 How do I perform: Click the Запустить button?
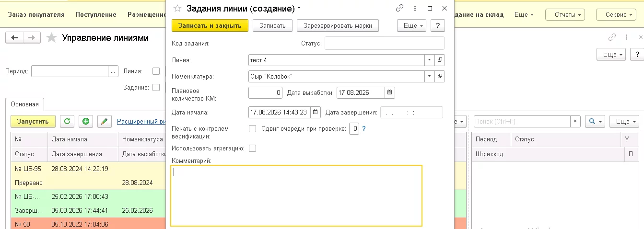point(33,121)
